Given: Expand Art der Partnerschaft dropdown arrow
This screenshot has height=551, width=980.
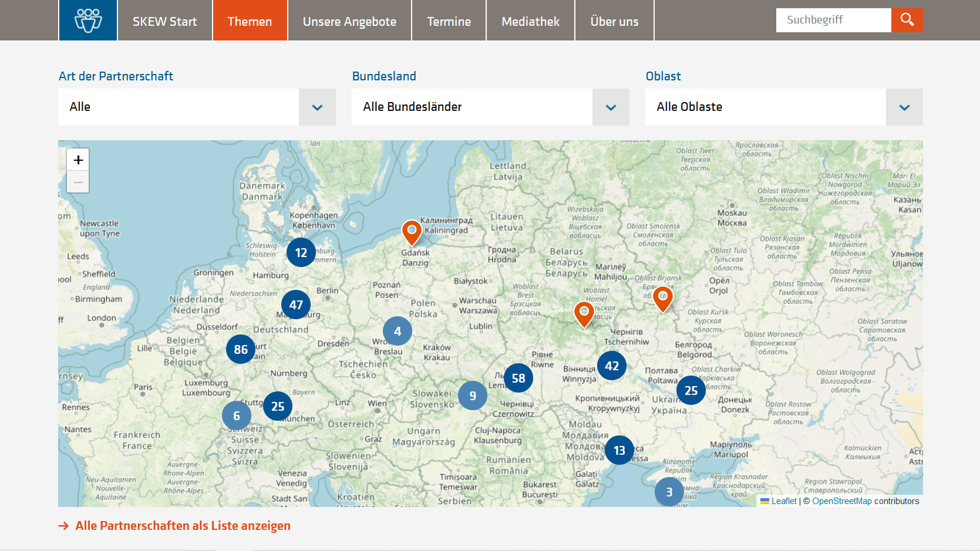Looking at the screenshot, I should coord(317,107).
